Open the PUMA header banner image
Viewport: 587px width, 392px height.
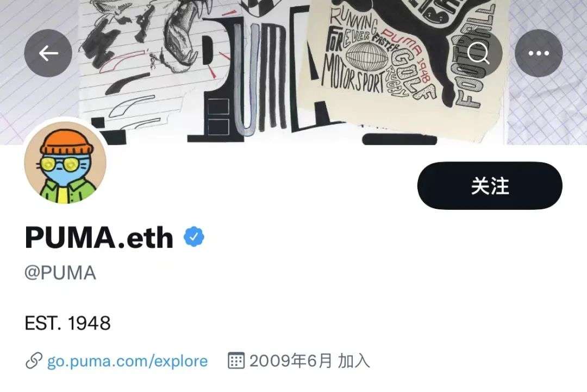coord(293,72)
